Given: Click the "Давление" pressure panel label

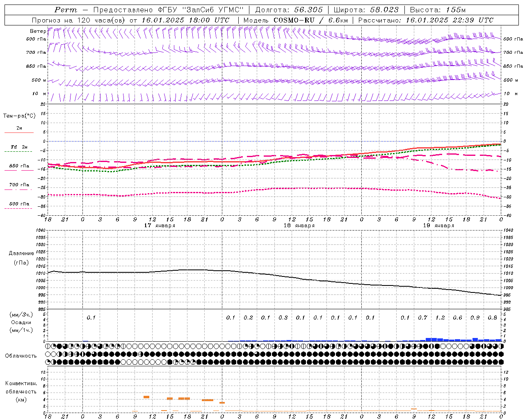Looking at the screenshot, I should click(21, 253).
